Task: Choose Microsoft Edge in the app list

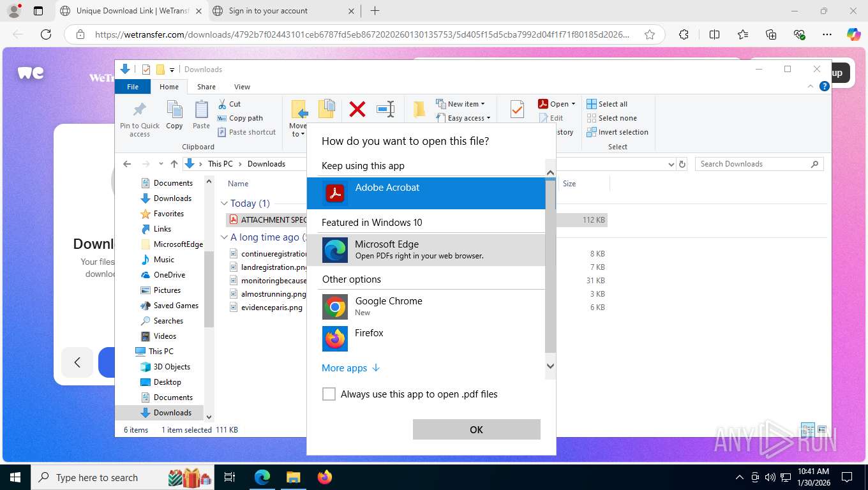Action: [x=426, y=249]
